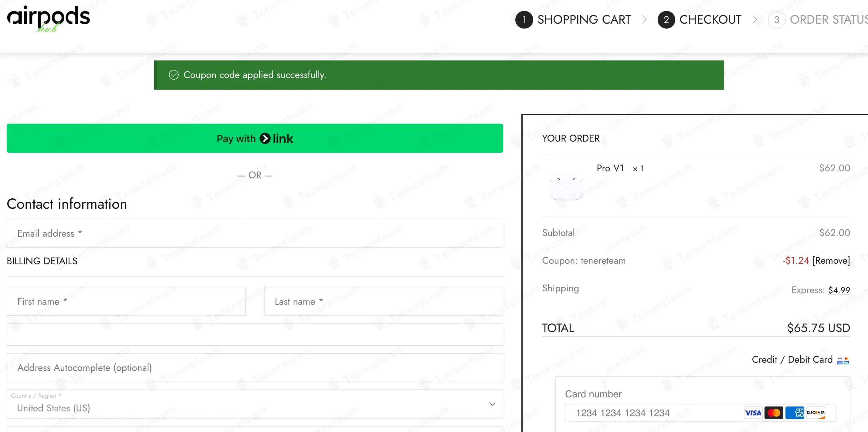Click the small card icons beside Credit / Debit Card
Image resolution: width=868 pixels, height=432 pixels.
point(843,361)
